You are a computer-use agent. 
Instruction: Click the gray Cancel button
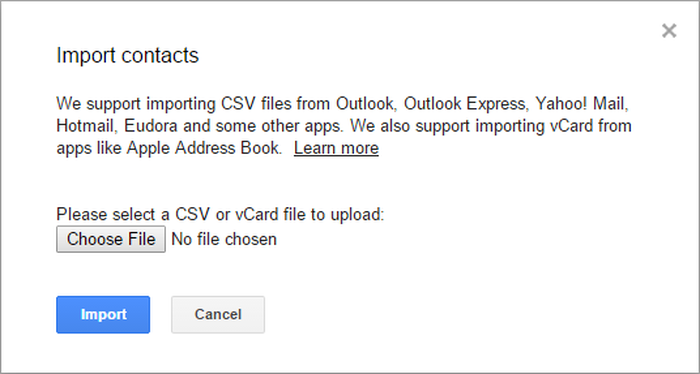pyautogui.click(x=218, y=315)
